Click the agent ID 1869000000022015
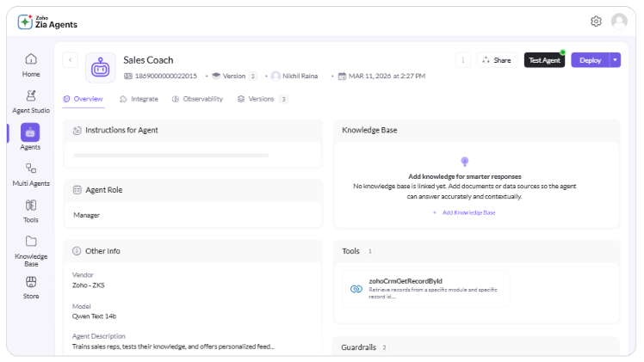Screen dimensions: 644x362 point(165,76)
